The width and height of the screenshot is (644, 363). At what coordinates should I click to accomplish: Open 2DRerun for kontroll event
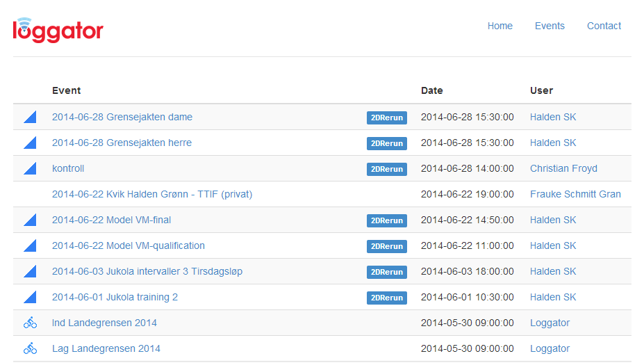tap(387, 169)
